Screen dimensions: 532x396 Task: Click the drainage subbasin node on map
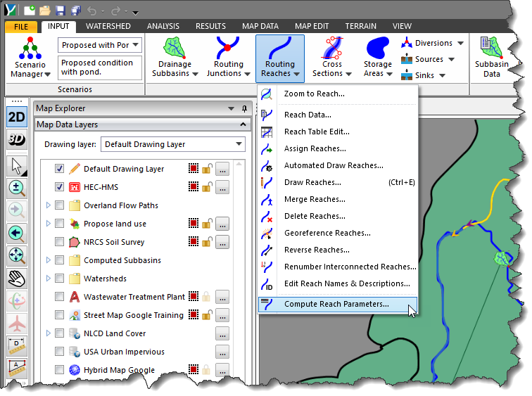tap(502, 258)
